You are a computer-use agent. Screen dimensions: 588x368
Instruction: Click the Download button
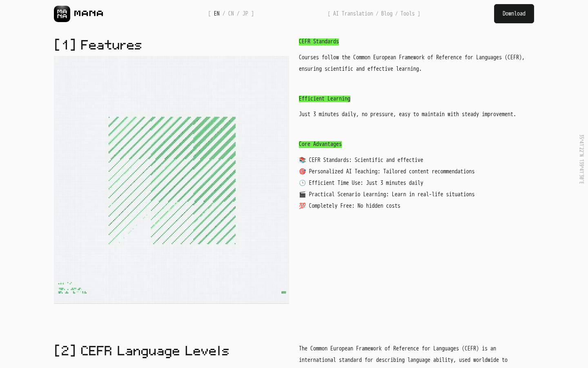point(514,13)
